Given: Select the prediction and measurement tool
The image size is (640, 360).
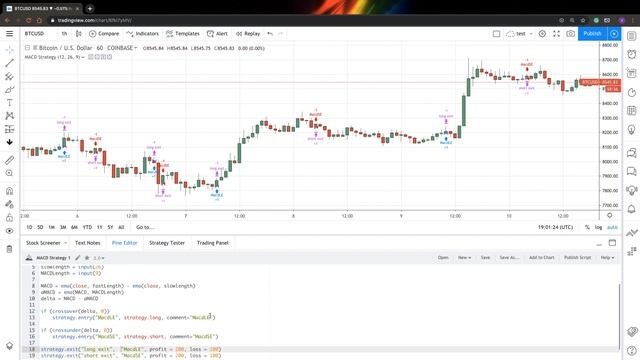Looking at the screenshot, I should coord(9,129).
